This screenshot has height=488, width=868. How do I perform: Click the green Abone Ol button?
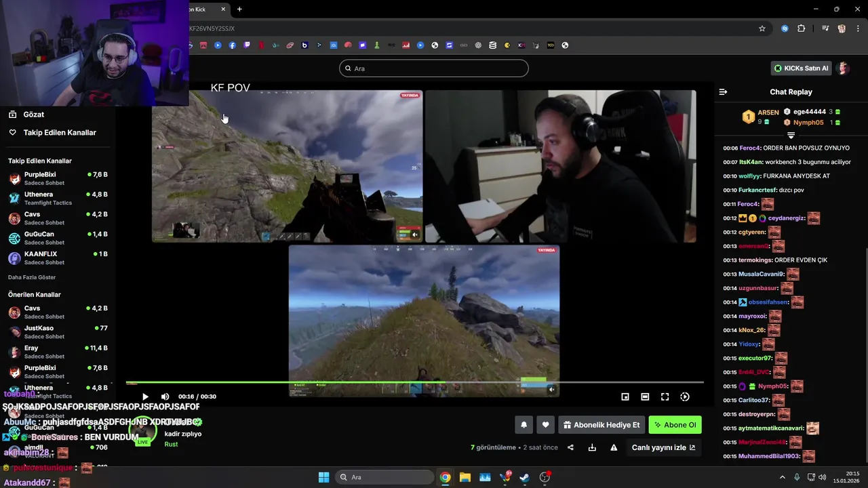click(x=675, y=425)
